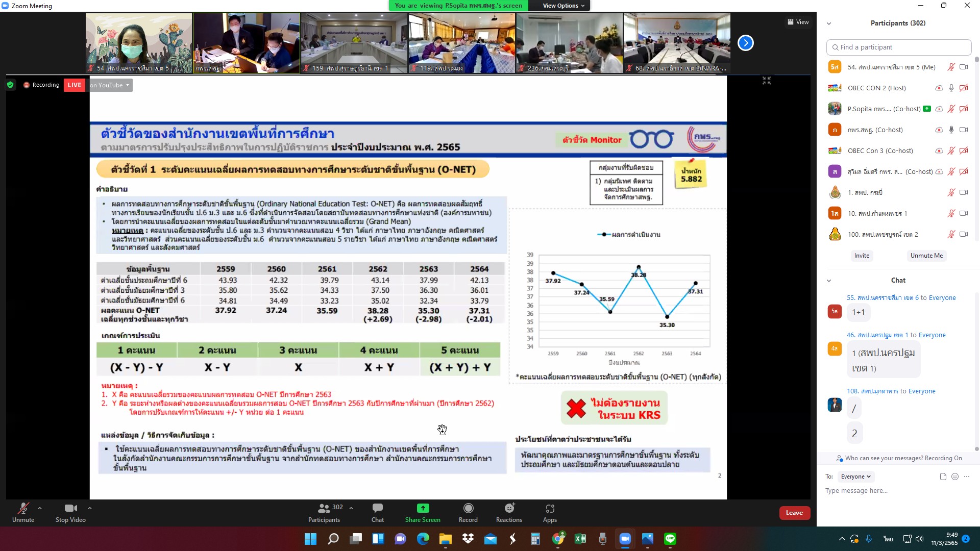980x551 pixels.
Task: Click the volume icon in system tray
Action: pos(919,539)
